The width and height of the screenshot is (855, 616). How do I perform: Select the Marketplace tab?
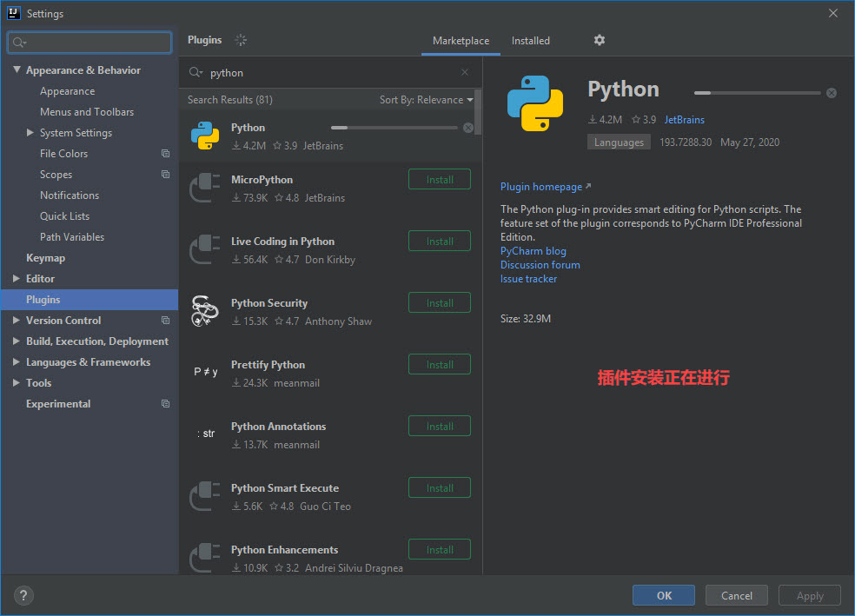tap(461, 41)
